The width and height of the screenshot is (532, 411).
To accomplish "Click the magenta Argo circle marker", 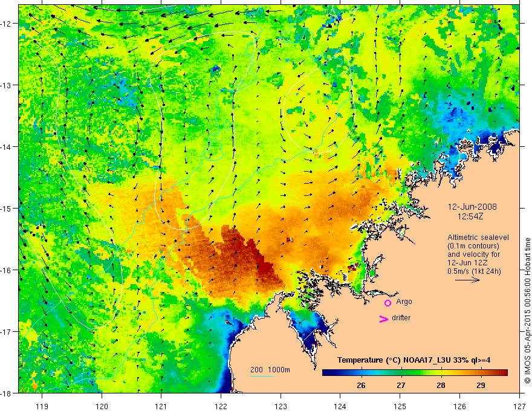I will [x=388, y=303].
